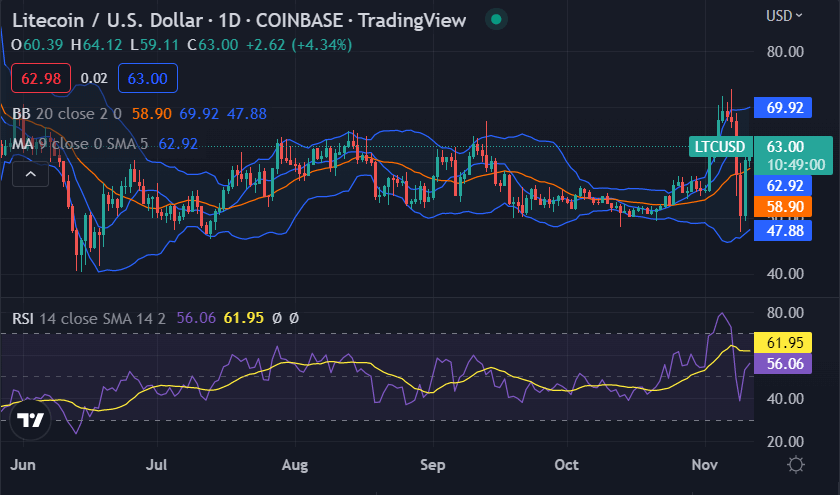The height and width of the screenshot is (495, 840).
Task: Click the blue buy price 63.00 button
Action: tap(147, 78)
